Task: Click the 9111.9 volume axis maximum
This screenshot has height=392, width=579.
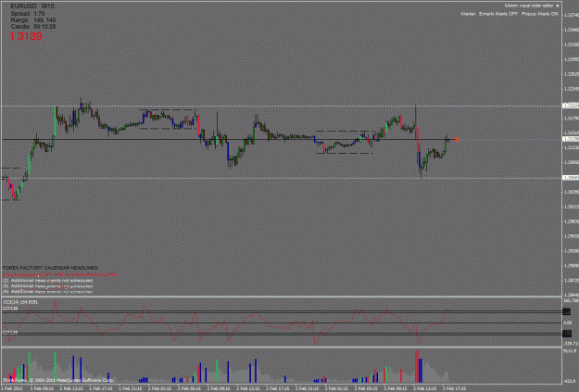Action: pyautogui.click(x=568, y=351)
